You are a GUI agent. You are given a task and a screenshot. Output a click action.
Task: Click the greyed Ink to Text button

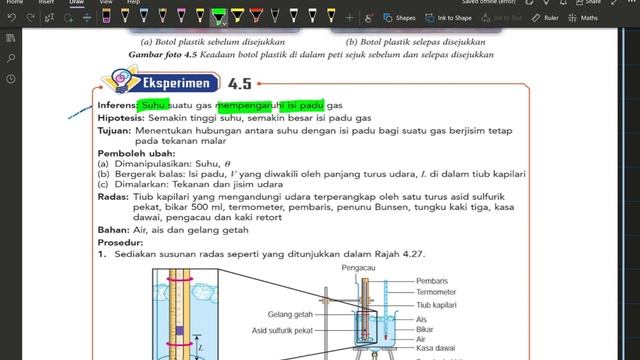click(x=502, y=18)
